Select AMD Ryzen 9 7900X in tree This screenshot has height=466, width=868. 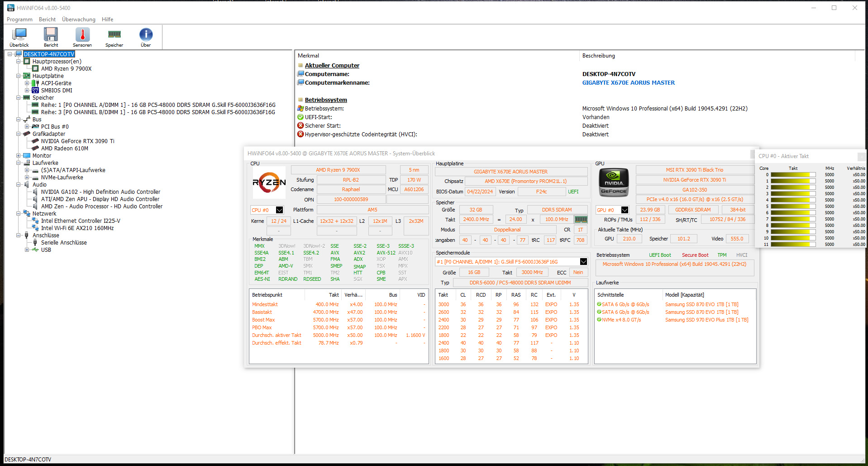point(67,68)
